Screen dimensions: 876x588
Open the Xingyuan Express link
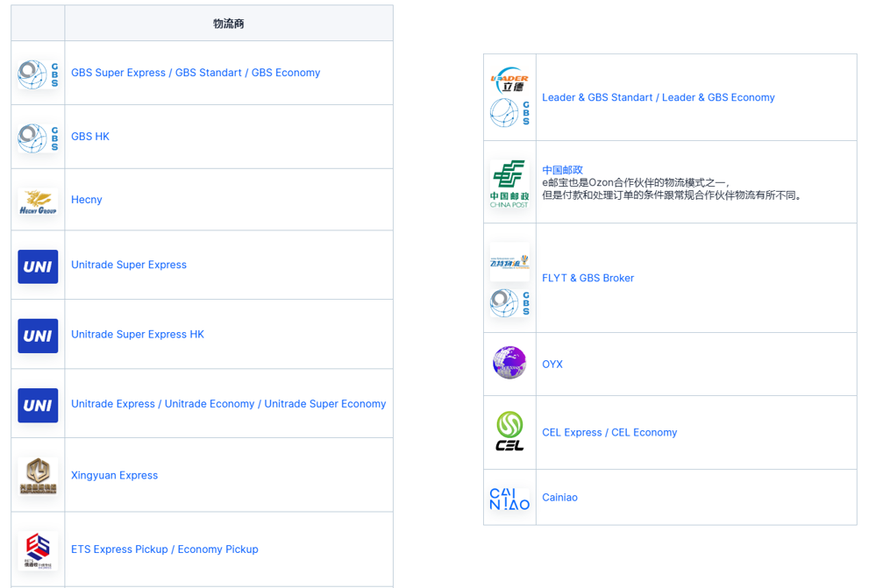pos(115,475)
